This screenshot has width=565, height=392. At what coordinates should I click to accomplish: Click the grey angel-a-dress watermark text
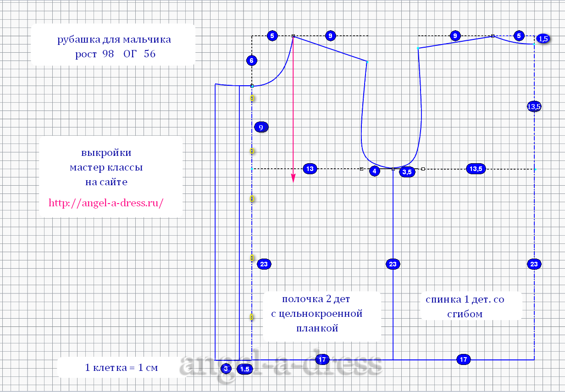pyautogui.click(x=280, y=365)
